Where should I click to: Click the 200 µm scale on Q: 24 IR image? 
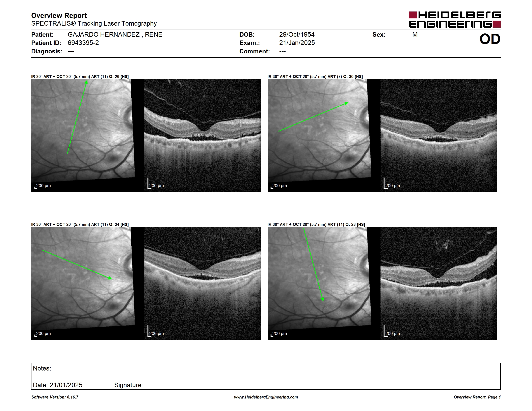[x=43, y=334]
